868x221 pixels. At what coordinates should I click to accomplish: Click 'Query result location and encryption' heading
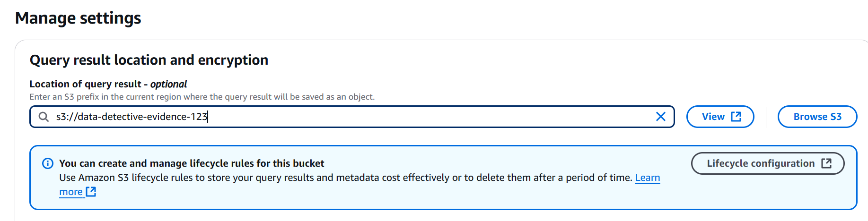149,60
